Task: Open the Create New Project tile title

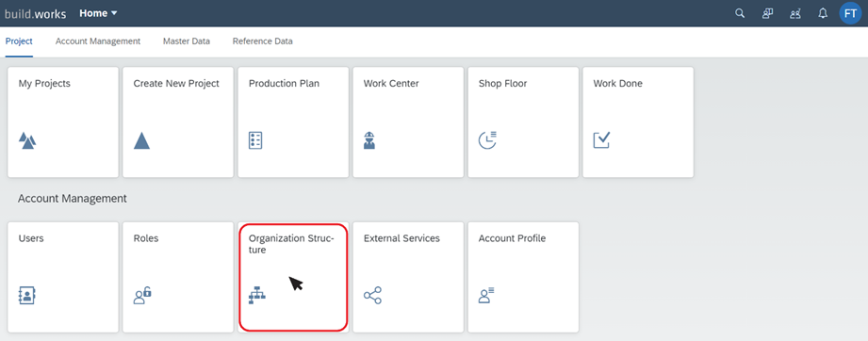Action: pyautogui.click(x=176, y=84)
